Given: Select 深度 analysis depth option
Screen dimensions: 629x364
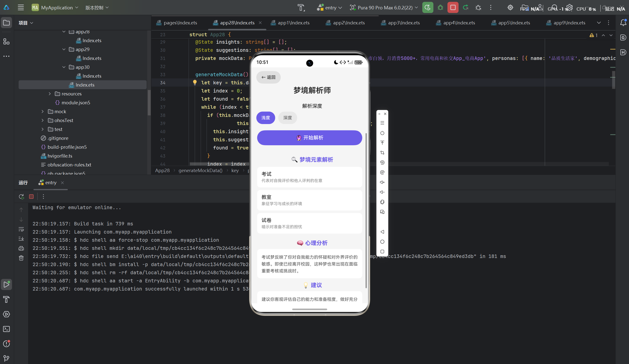Looking at the screenshot, I should pyautogui.click(x=288, y=118).
